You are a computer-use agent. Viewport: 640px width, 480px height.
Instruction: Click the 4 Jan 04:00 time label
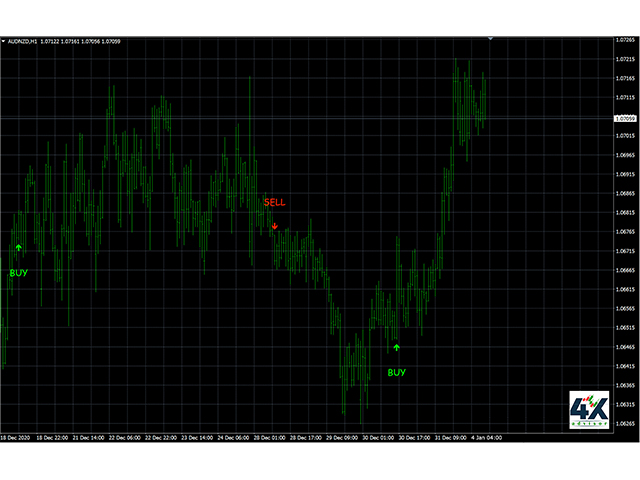pos(486,438)
